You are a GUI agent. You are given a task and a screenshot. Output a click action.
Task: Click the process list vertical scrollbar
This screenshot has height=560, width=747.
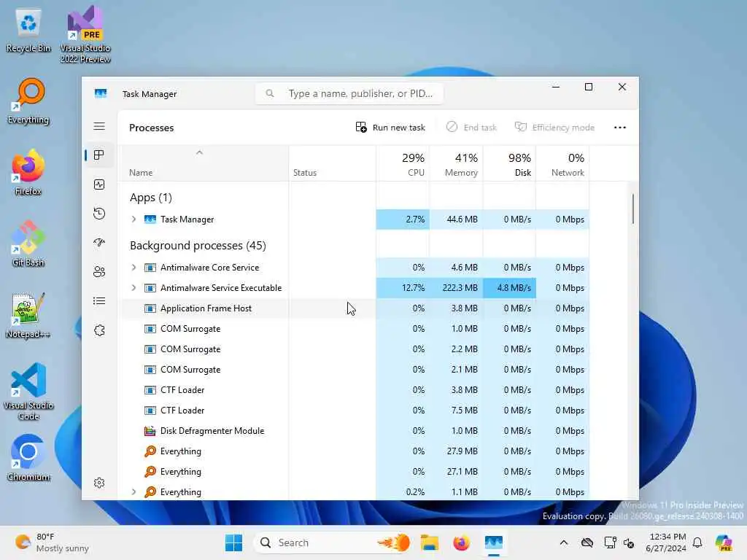(x=633, y=209)
